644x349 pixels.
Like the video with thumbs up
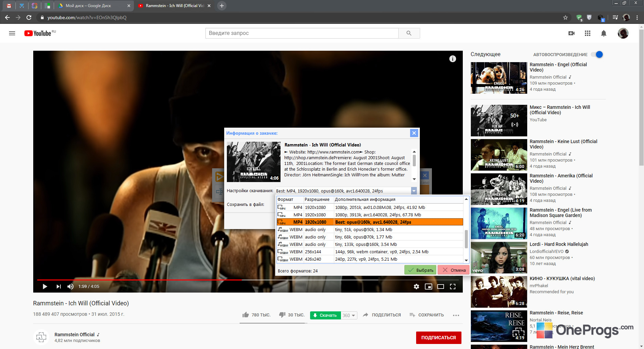(256, 315)
